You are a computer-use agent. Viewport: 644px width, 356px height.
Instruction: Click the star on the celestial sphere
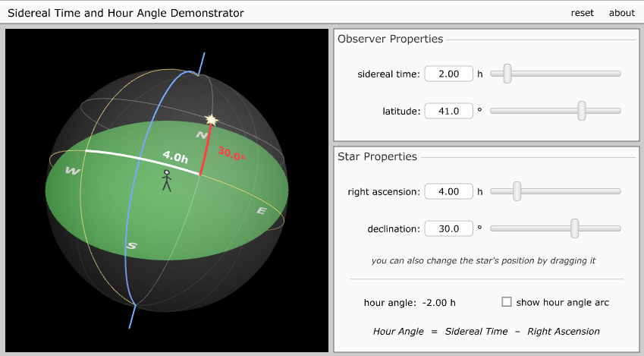[x=211, y=120]
